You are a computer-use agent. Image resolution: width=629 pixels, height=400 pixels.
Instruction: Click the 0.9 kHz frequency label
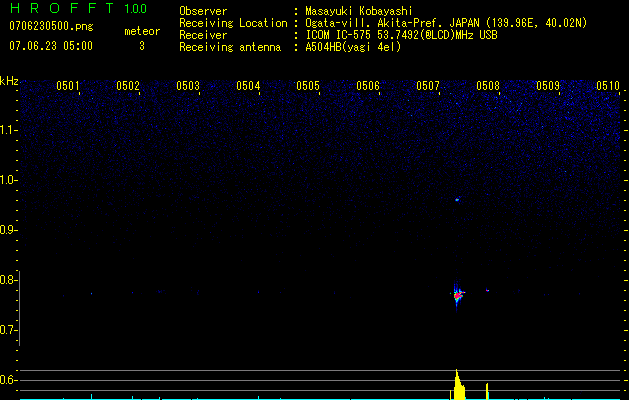point(7,230)
